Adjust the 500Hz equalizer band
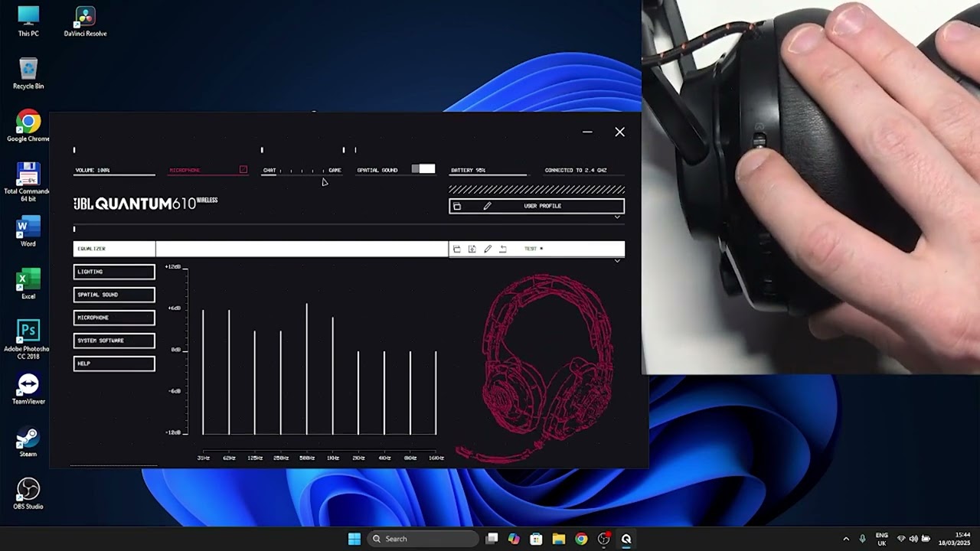 click(x=307, y=370)
